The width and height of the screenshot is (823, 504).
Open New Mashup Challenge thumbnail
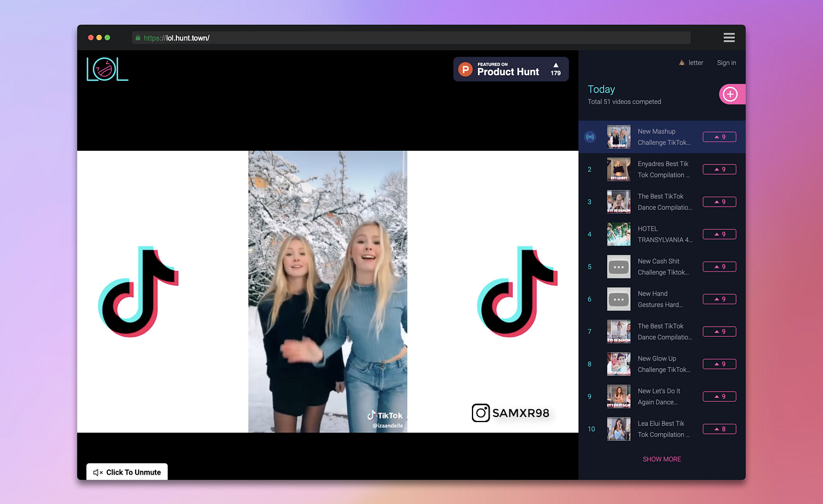point(619,137)
